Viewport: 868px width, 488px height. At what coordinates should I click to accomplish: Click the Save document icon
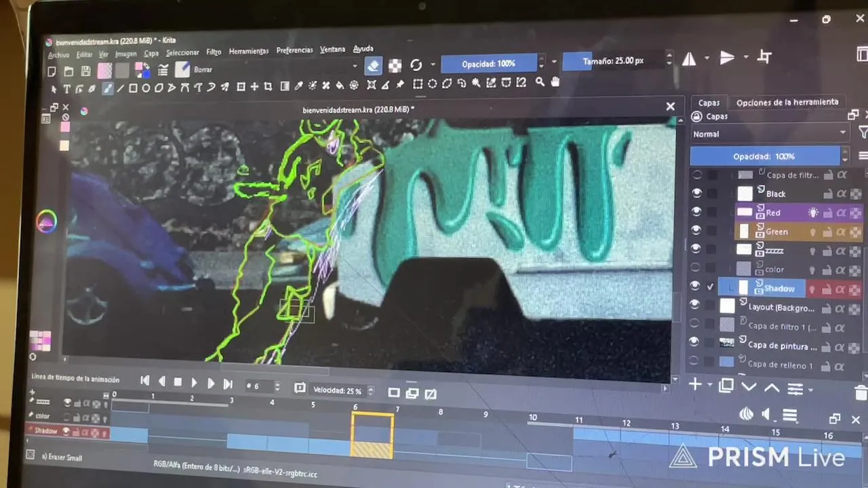click(x=85, y=70)
